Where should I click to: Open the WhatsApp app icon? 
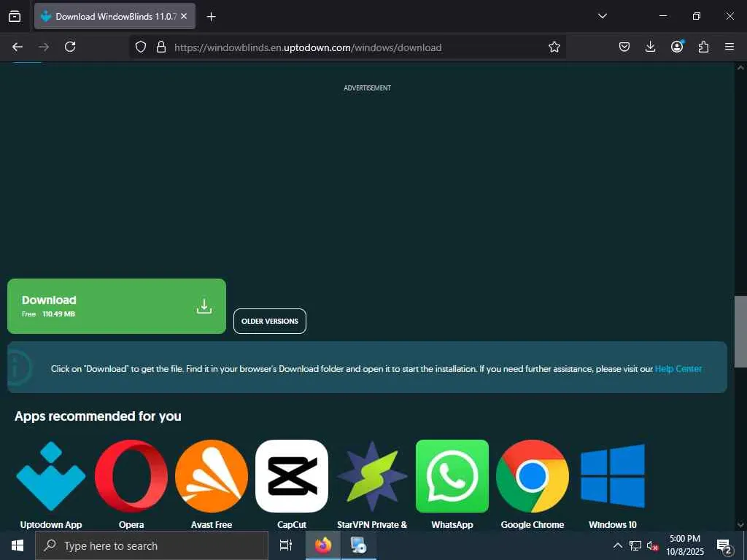tap(452, 476)
